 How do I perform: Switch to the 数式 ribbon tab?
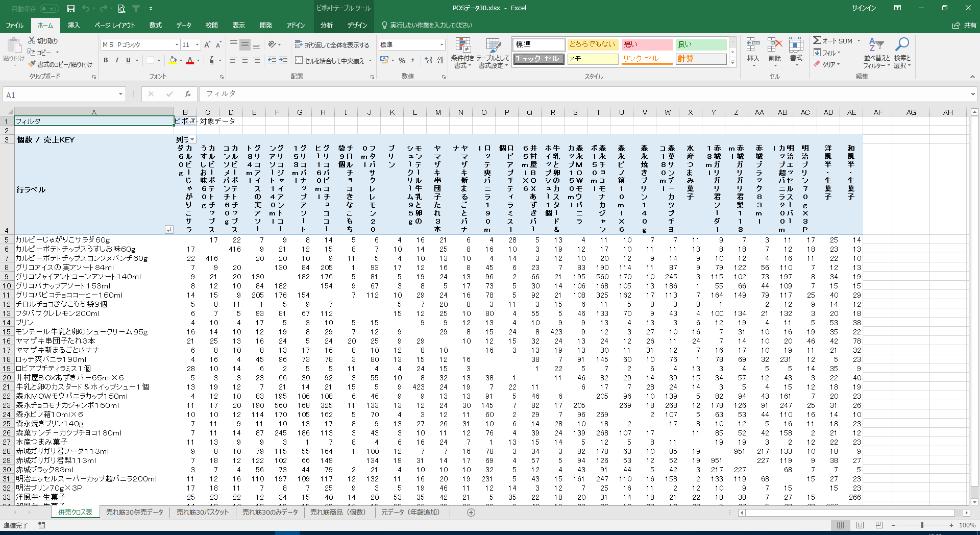(155, 25)
